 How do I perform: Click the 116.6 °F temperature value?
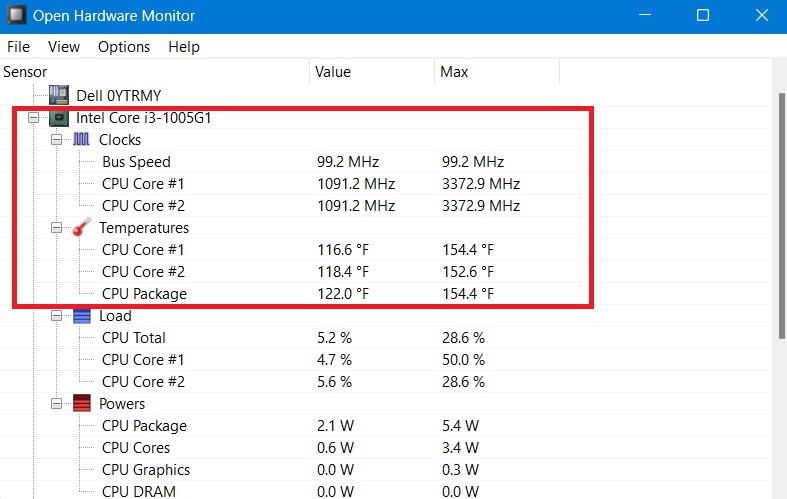pyautogui.click(x=343, y=250)
